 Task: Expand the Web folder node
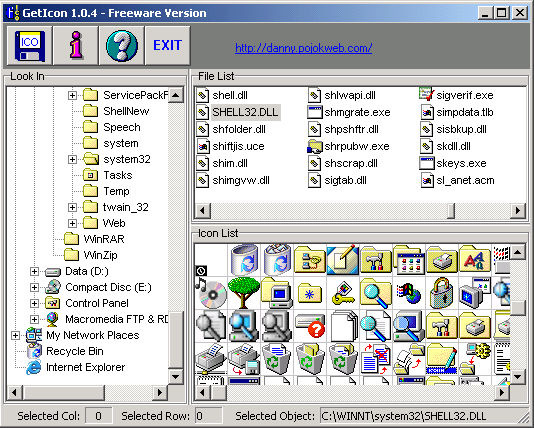point(72,223)
